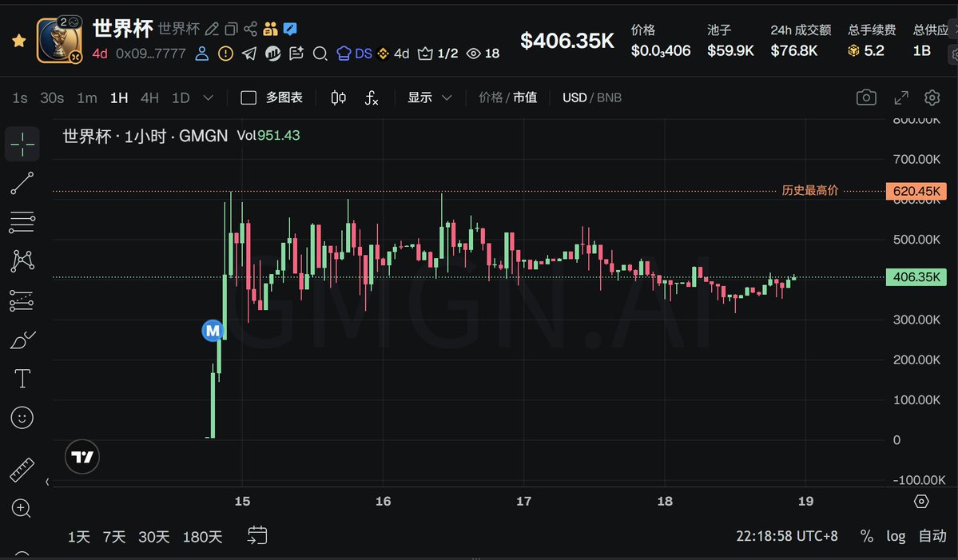
Task: Switch the chart to 价格 price mode
Action: (x=491, y=97)
